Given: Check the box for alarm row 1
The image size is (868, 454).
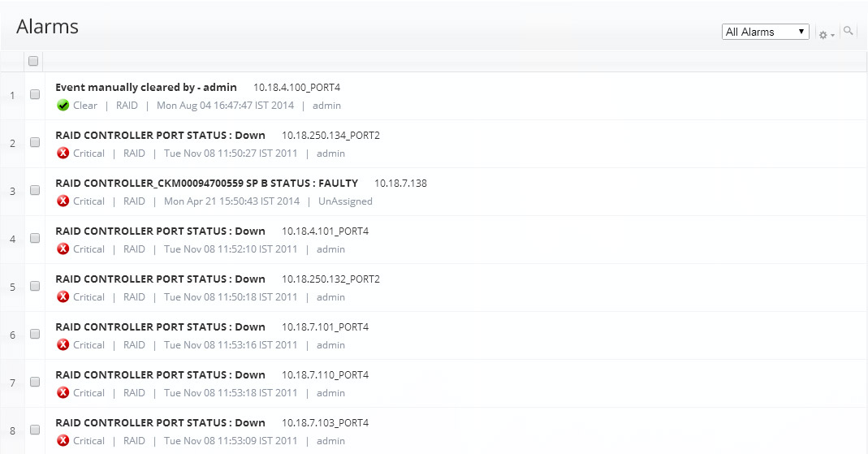Looking at the screenshot, I should pos(35,94).
